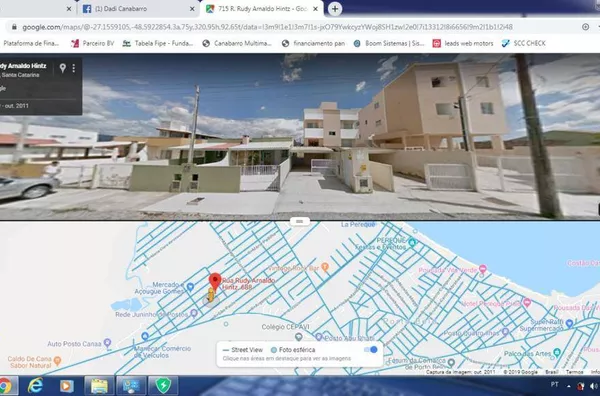Click the Hotel Pereque Praia marker
This screenshot has height=396, width=600.
[x=527, y=302]
